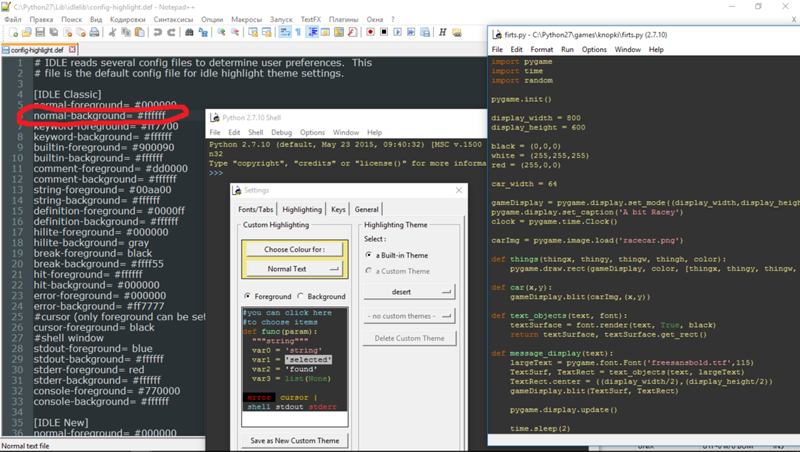Switch to the General settings tab

(366, 209)
